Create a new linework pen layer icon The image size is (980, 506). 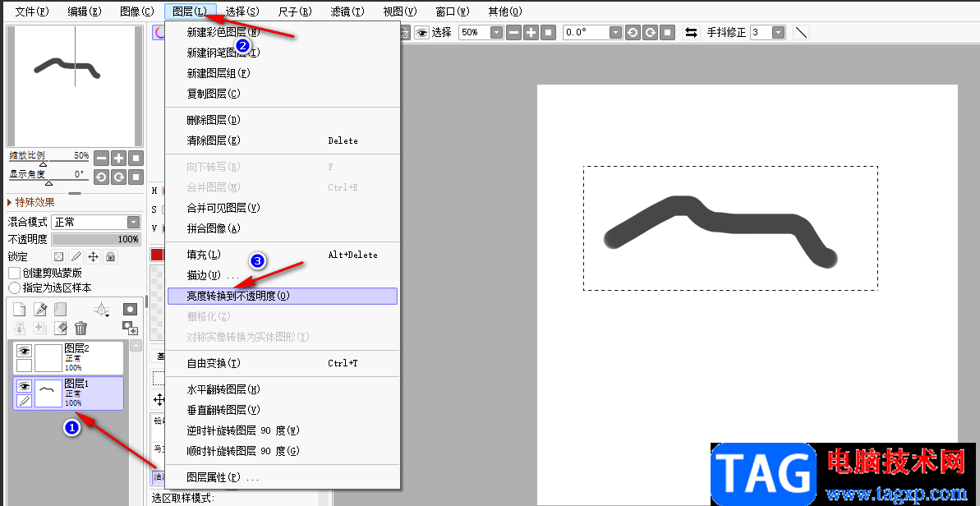(40, 309)
